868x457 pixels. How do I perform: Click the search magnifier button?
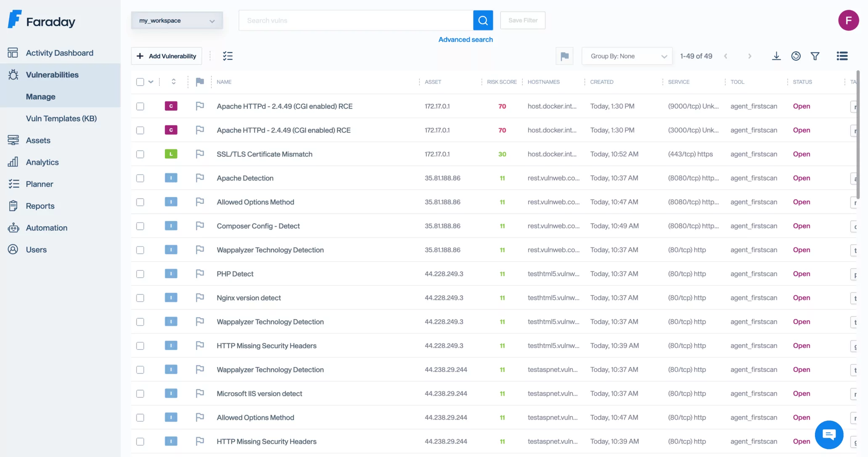point(483,20)
